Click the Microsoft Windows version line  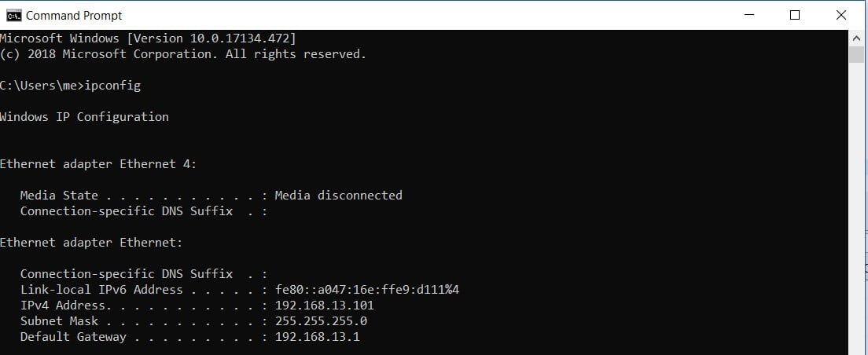pos(148,38)
